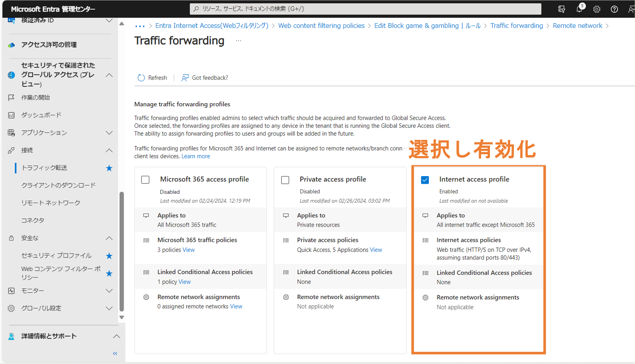Image resolution: width=635 pixels, height=364 pixels.
Task: Click the globe icon beside セキュリティで保護されたグローバル アクセス
Action: point(11,75)
